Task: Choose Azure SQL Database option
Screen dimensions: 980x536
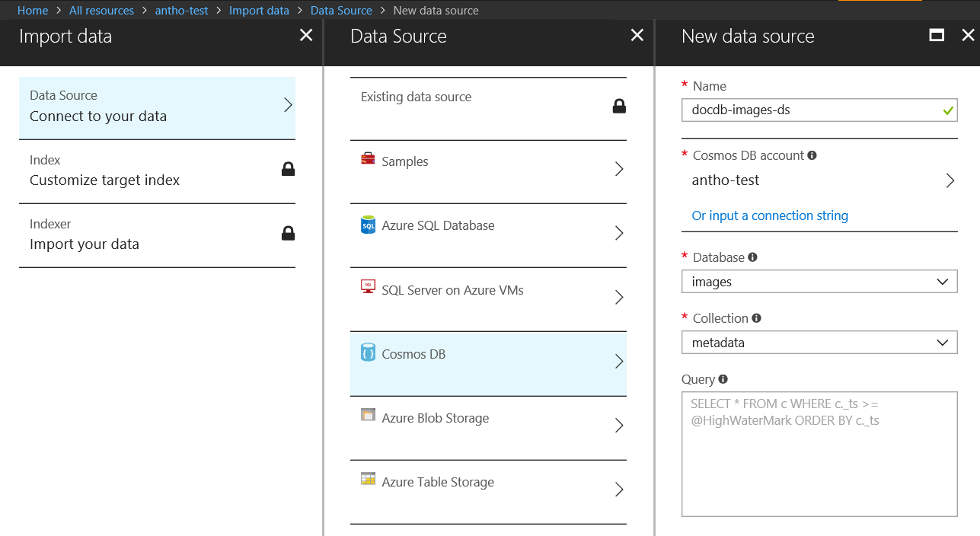Action: [488, 235]
